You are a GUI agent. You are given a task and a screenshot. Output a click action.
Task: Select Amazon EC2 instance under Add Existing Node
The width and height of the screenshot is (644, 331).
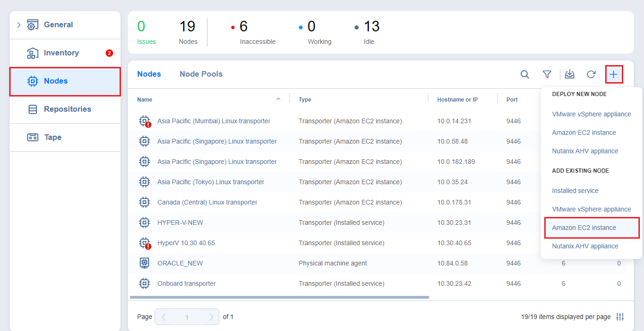tap(584, 228)
